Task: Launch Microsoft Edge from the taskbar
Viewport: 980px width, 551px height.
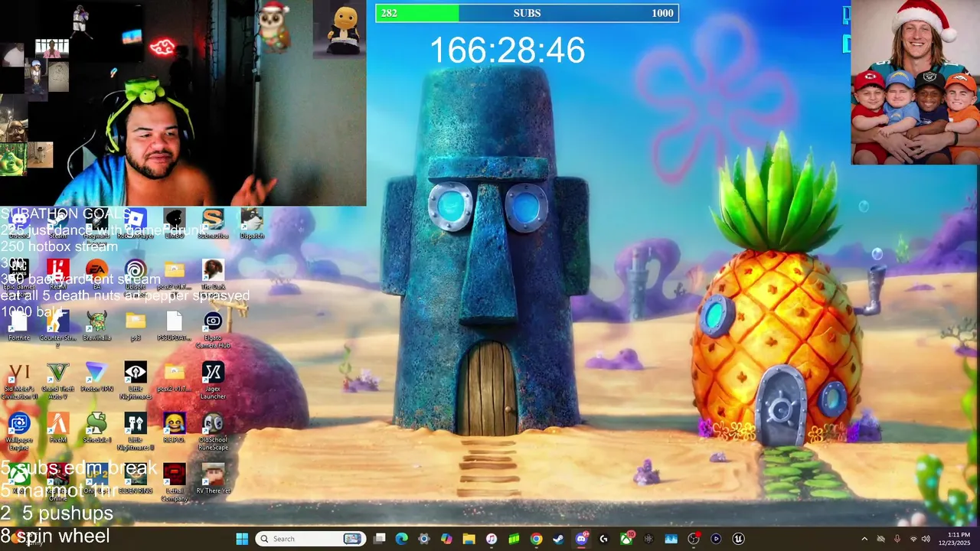Action: (x=401, y=539)
